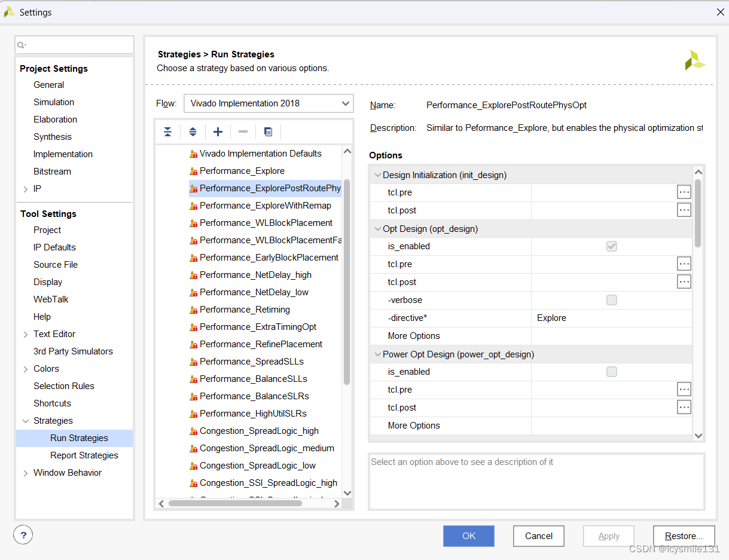729x560 pixels.
Task: Click the Cancel button
Action: 539,536
